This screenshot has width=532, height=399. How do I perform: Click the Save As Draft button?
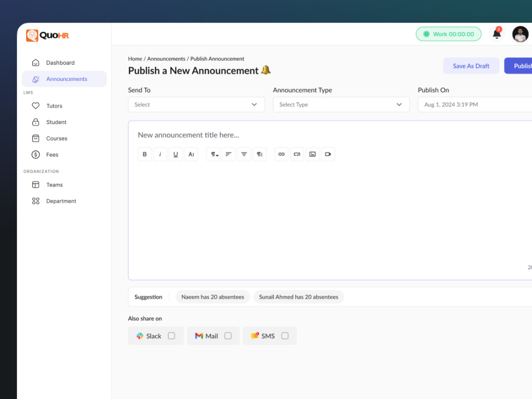(471, 66)
